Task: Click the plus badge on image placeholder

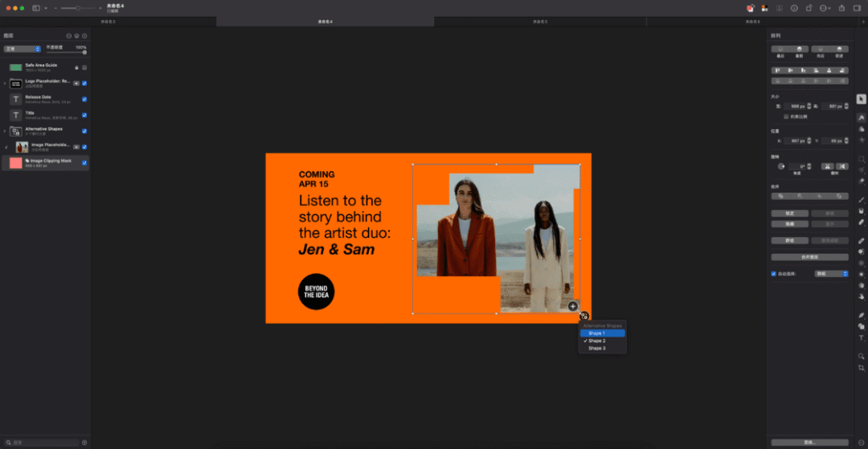Action: (573, 306)
